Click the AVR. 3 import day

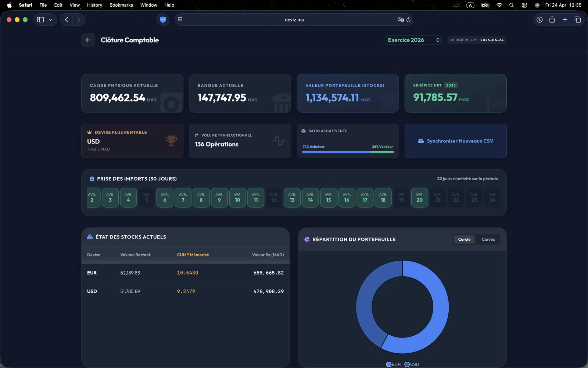click(110, 198)
